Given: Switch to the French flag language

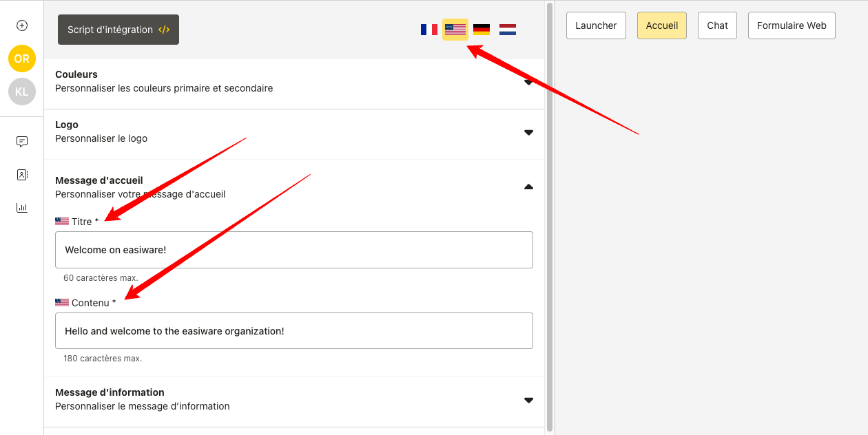Looking at the screenshot, I should (428, 30).
